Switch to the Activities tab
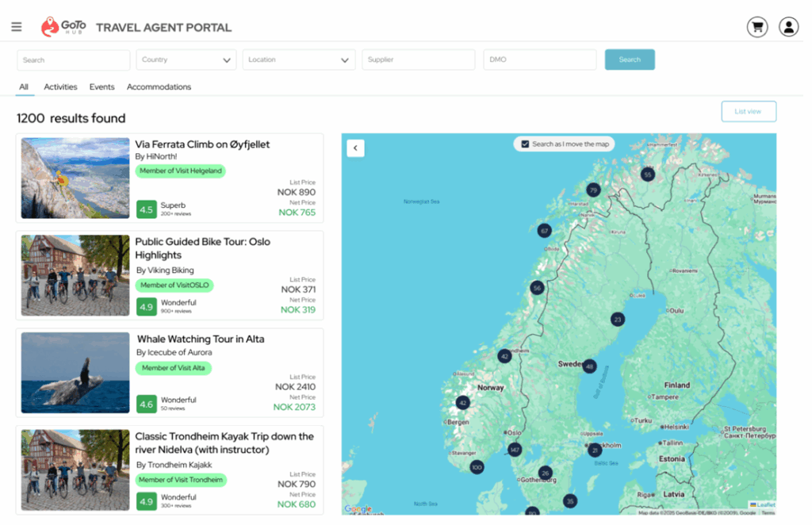Image resolution: width=812 pixels, height=525 pixels. click(61, 87)
